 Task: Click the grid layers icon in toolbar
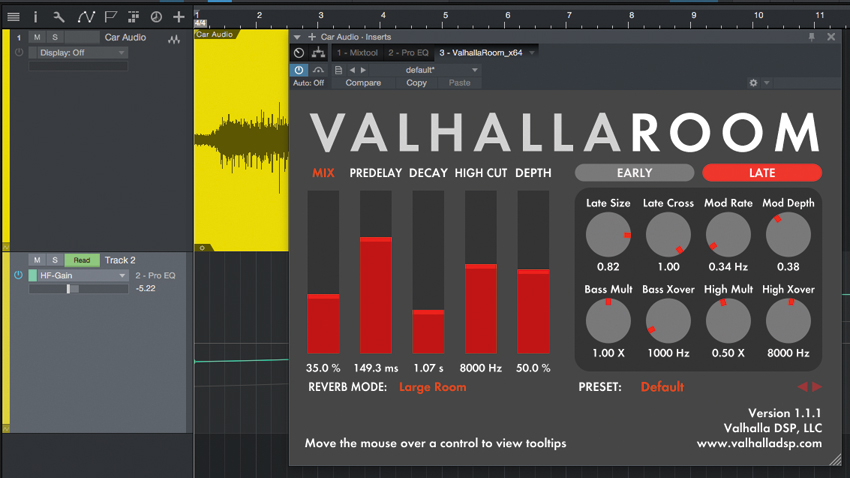point(133,17)
